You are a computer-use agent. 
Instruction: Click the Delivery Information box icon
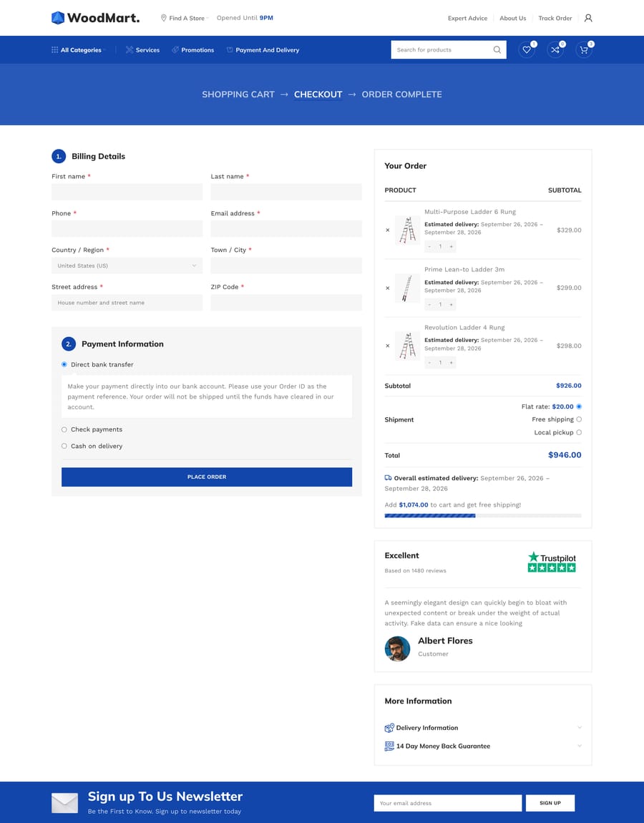pos(389,728)
